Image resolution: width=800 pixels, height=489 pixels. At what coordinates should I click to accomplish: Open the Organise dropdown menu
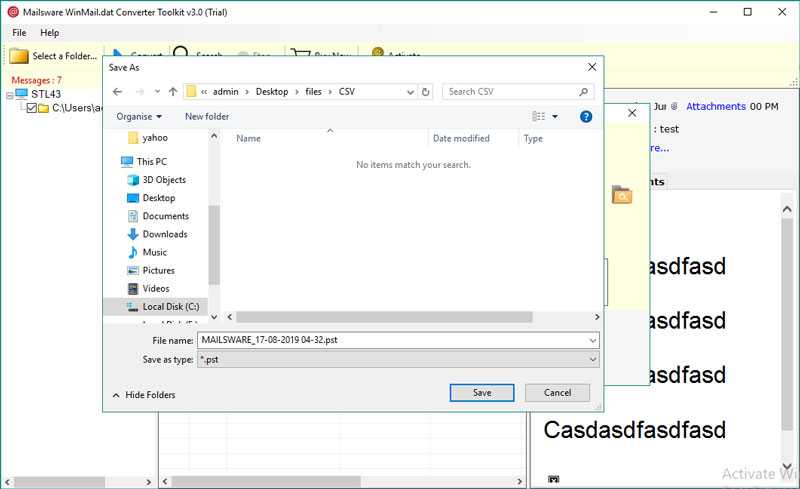[139, 117]
